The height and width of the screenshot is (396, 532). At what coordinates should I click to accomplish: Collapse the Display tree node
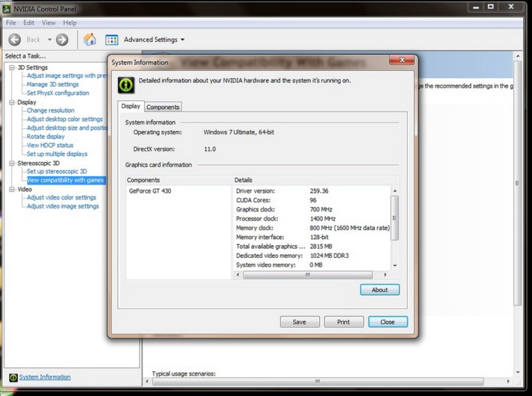[12, 102]
